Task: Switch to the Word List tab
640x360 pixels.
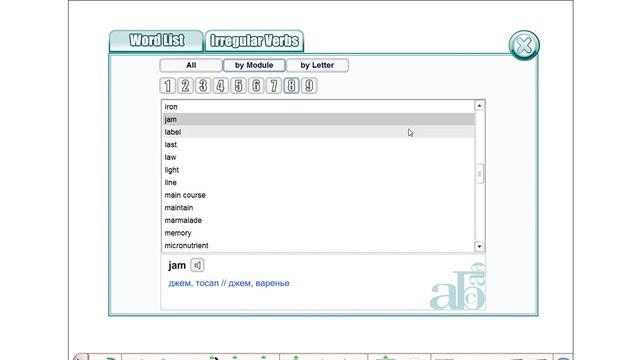Action: click(x=156, y=40)
